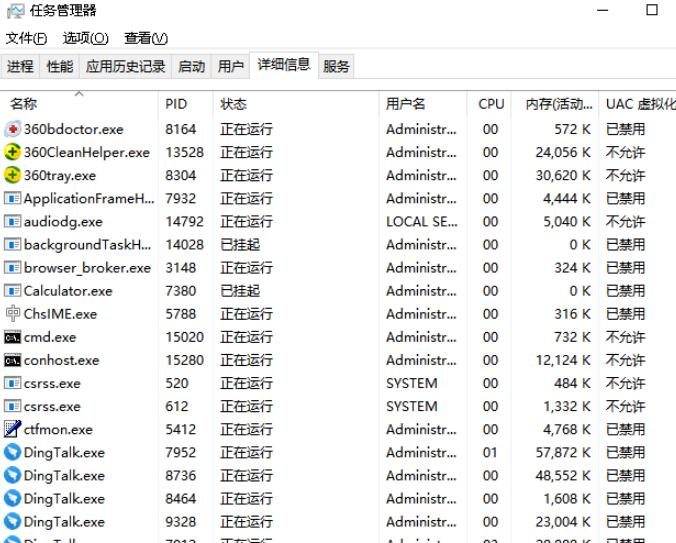Click SYSTEM user cell for PID 520
676x543 pixels.
pos(412,383)
